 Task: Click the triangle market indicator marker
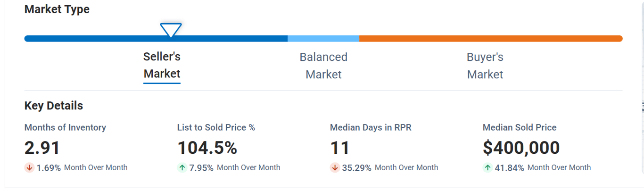click(x=171, y=30)
